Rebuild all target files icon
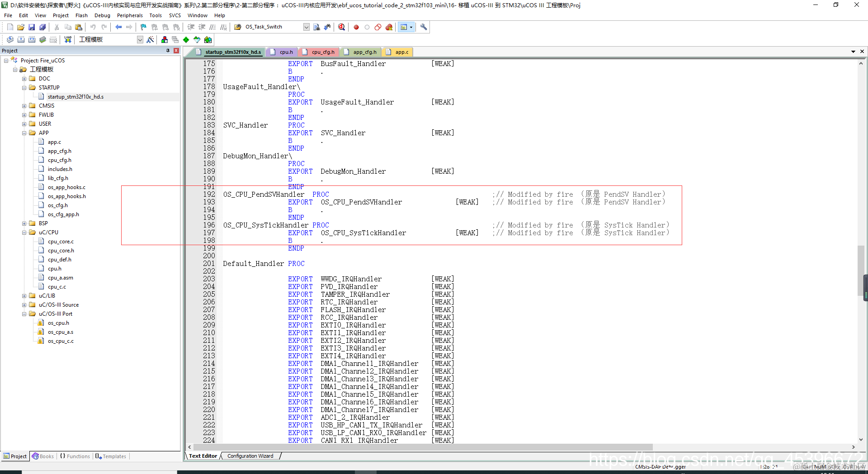 (x=32, y=40)
